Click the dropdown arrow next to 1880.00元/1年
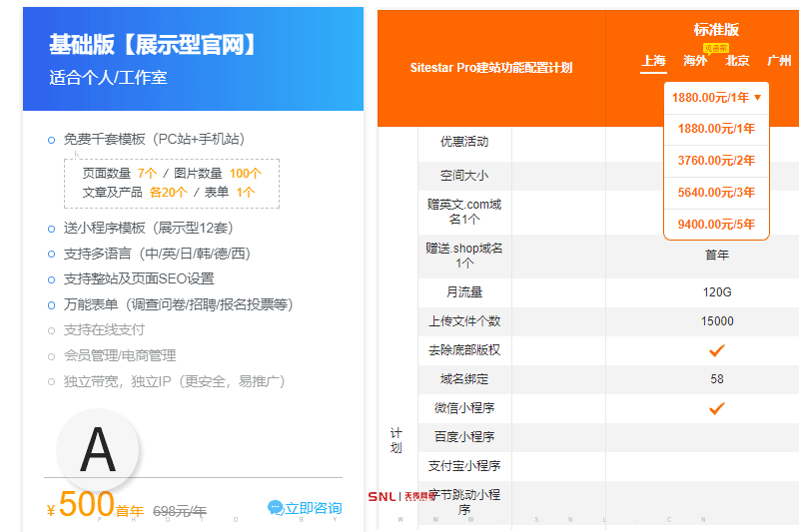This screenshot has width=799, height=532. pos(757,98)
